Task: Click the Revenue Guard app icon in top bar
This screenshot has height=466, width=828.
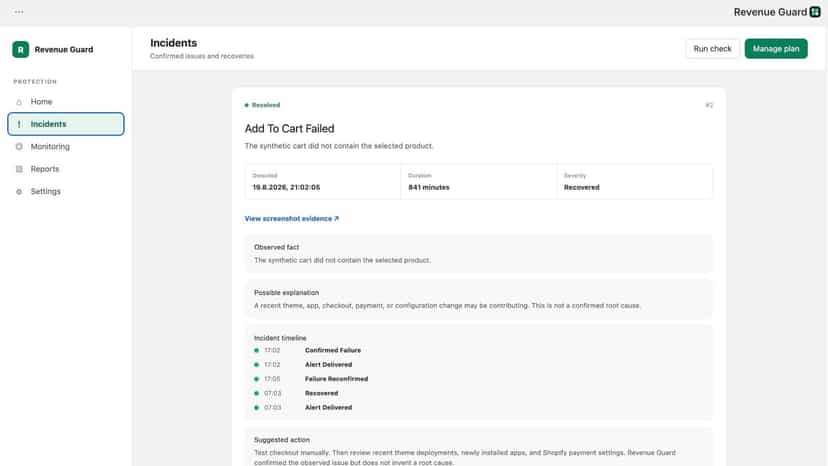Action: pyautogui.click(x=815, y=12)
